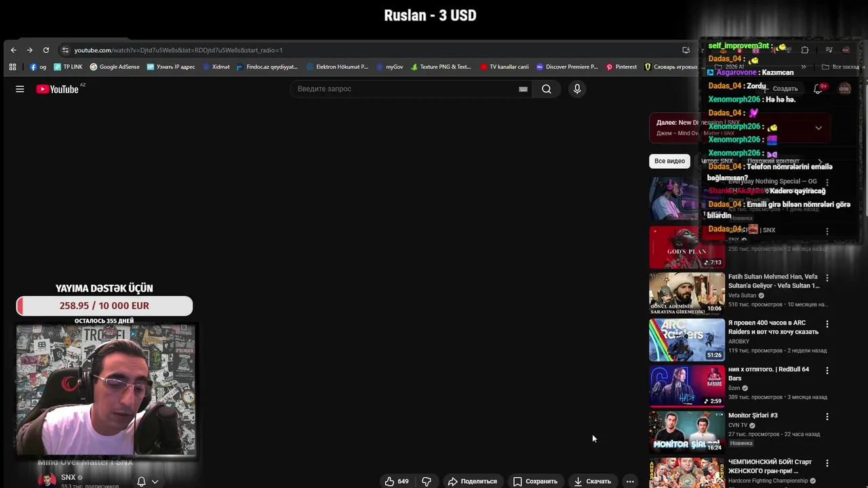The image size is (868, 488).
Task: Click SNX channel name below video
Action: point(68,477)
